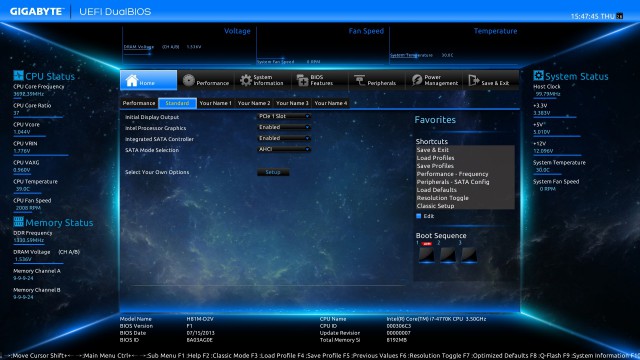Click the Fan Speed panel heading
The width and height of the screenshot is (640, 360).
[x=366, y=31]
